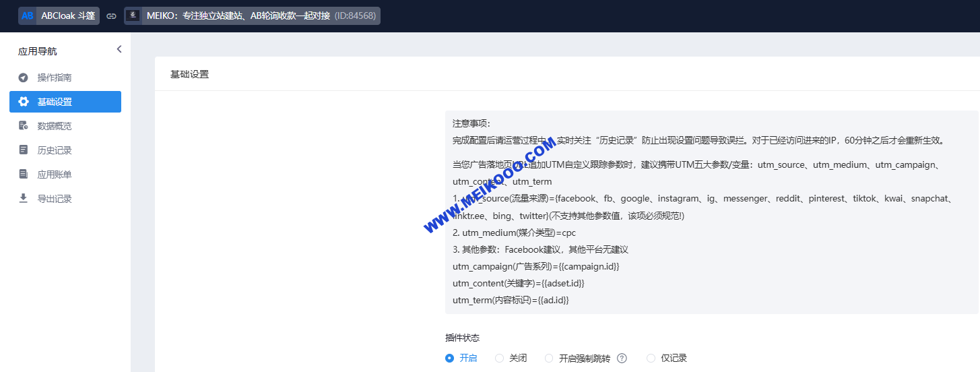The height and width of the screenshot is (372, 980).
Task: Choose the 开启强制跳转 radio option
Action: pyautogui.click(x=550, y=359)
